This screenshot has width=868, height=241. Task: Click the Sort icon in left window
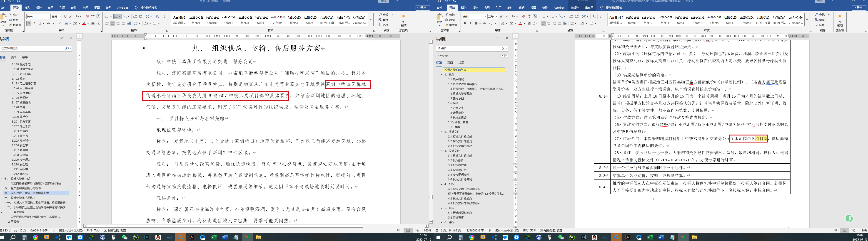pyautogui.click(x=157, y=17)
